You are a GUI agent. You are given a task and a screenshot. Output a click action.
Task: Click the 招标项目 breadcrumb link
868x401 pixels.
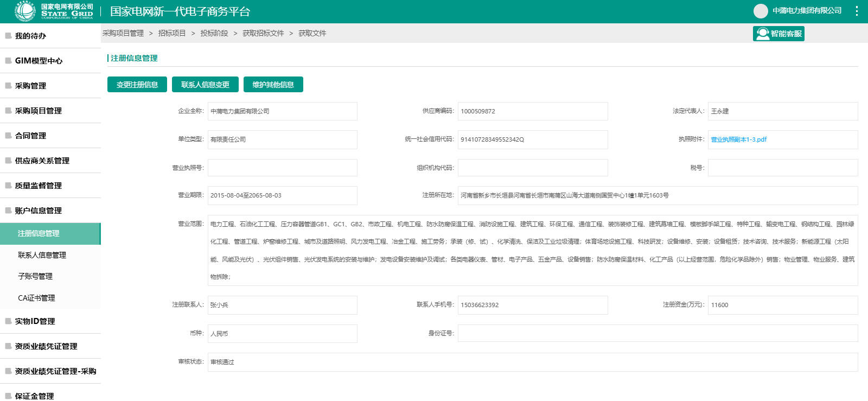[172, 33]
